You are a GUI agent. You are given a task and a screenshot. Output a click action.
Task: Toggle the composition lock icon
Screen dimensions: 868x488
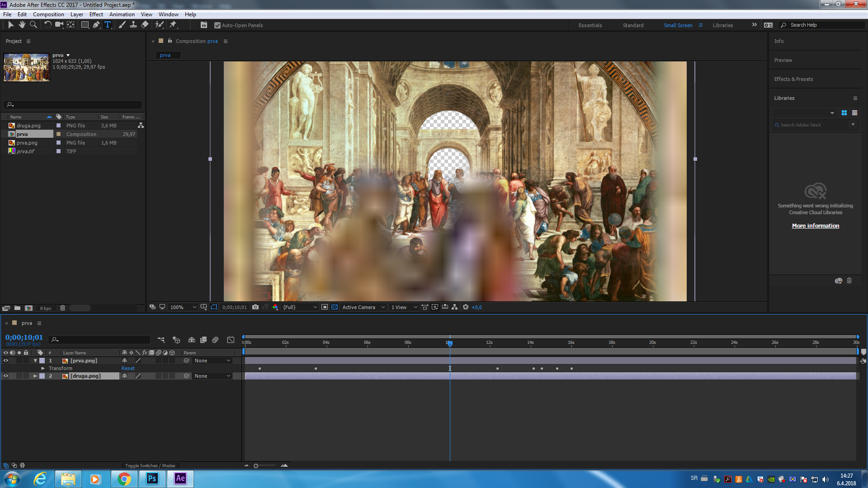click(x=170, y=41)
